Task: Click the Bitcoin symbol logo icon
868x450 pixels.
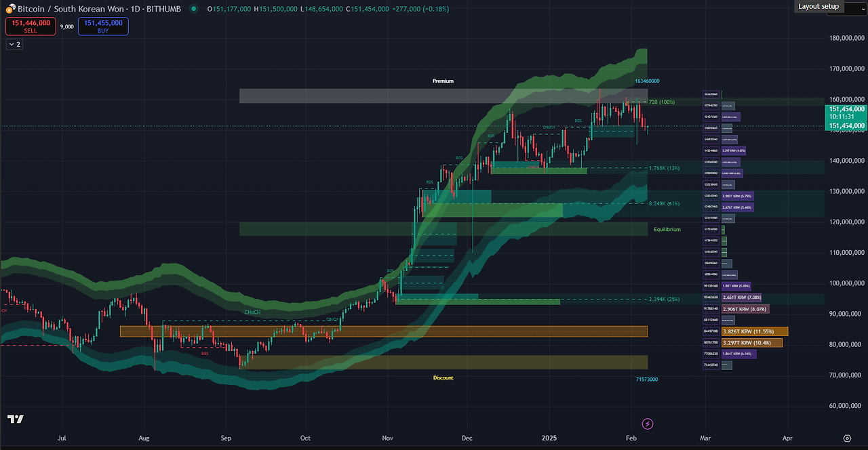Action: 9,8
